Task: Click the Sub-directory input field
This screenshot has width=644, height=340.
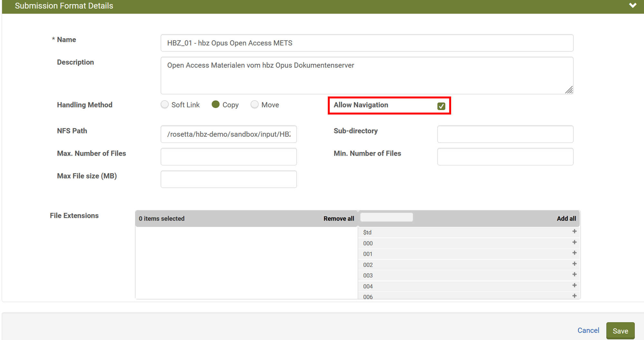Action: [x=505, y=134]
